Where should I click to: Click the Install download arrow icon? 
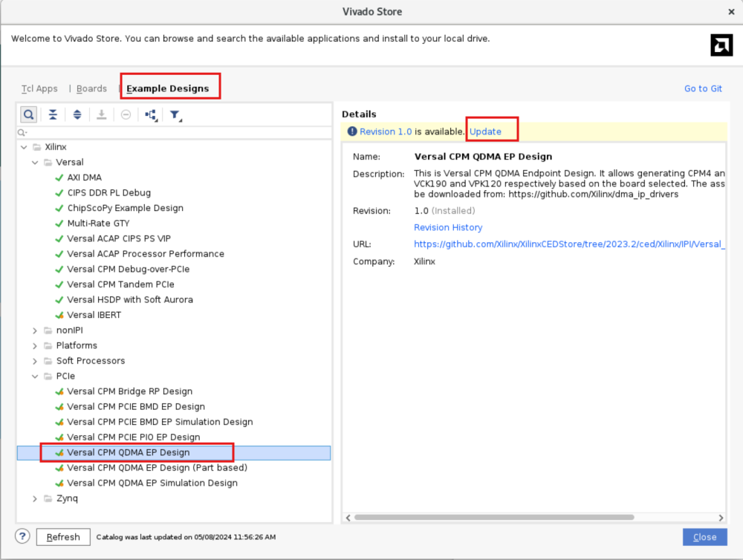click(102, 114)
